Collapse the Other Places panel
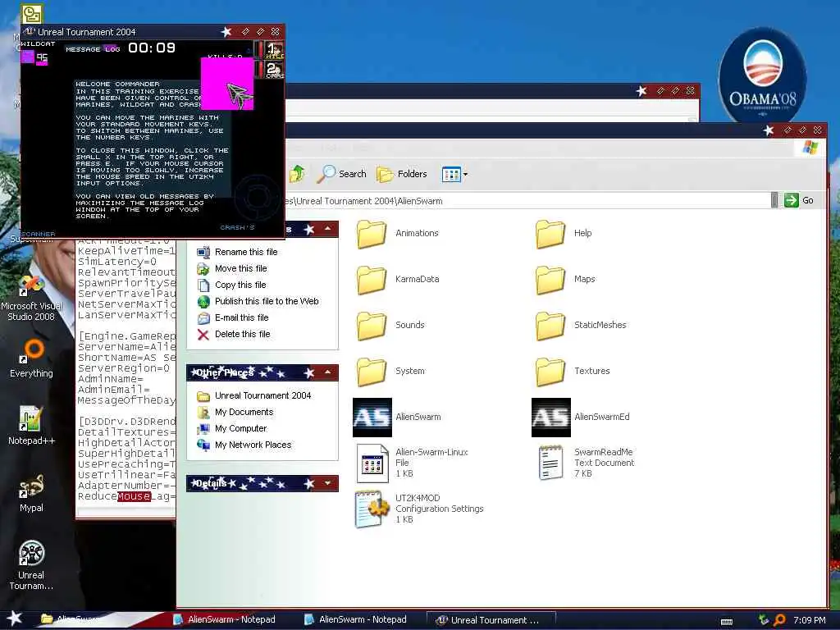 click(x=327, y=372)
